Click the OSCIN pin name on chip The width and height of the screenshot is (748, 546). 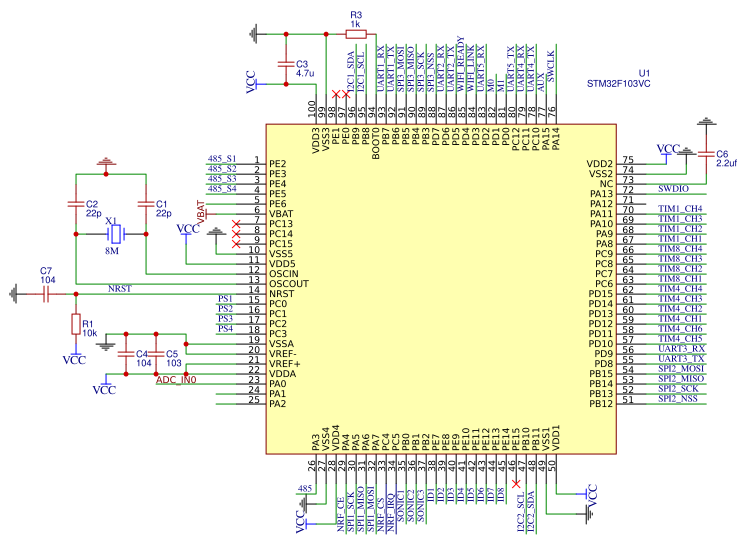(x=285, y=273)
